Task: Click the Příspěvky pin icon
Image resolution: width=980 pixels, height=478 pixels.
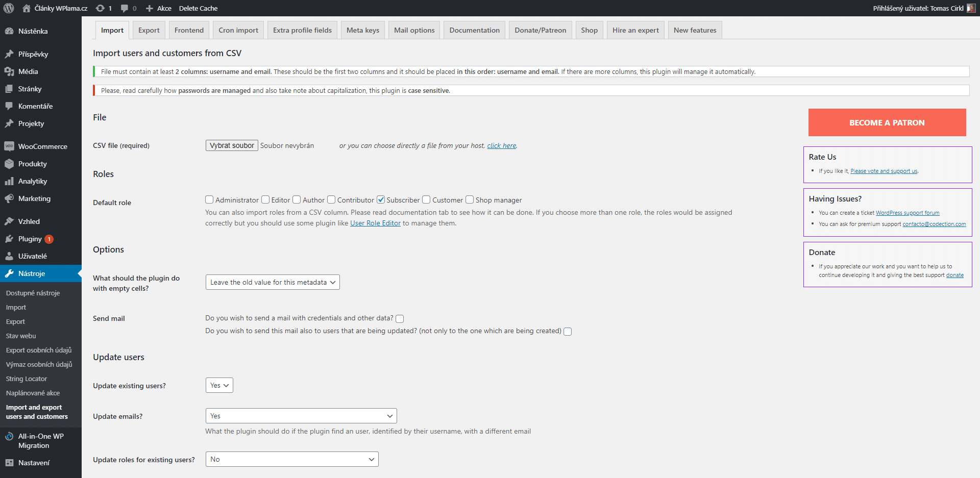Action: point(9,54)
